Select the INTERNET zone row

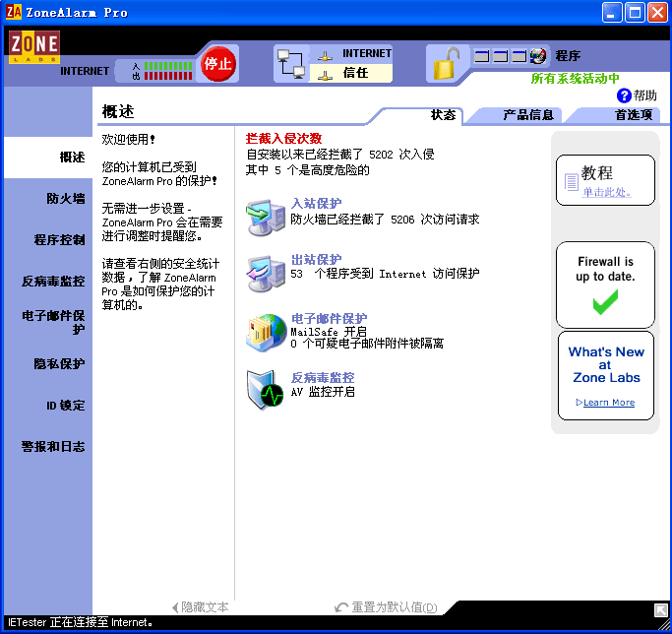[x=350, y=54]
